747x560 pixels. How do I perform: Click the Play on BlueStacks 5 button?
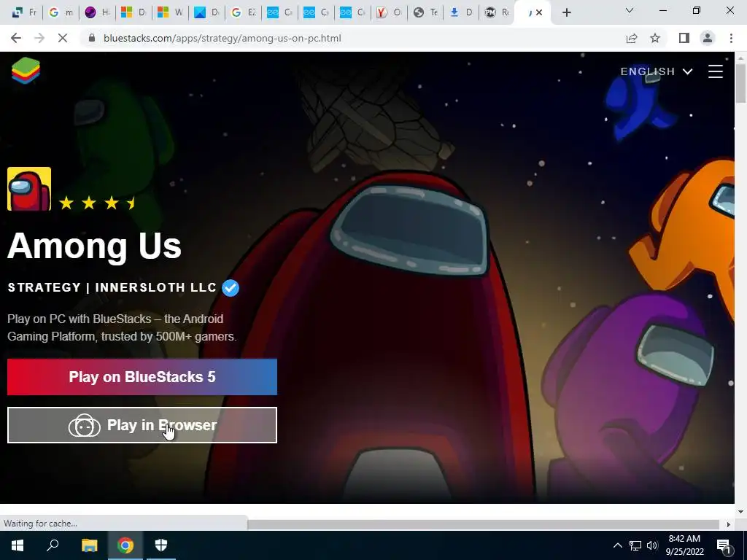click(x=142, y=377)
